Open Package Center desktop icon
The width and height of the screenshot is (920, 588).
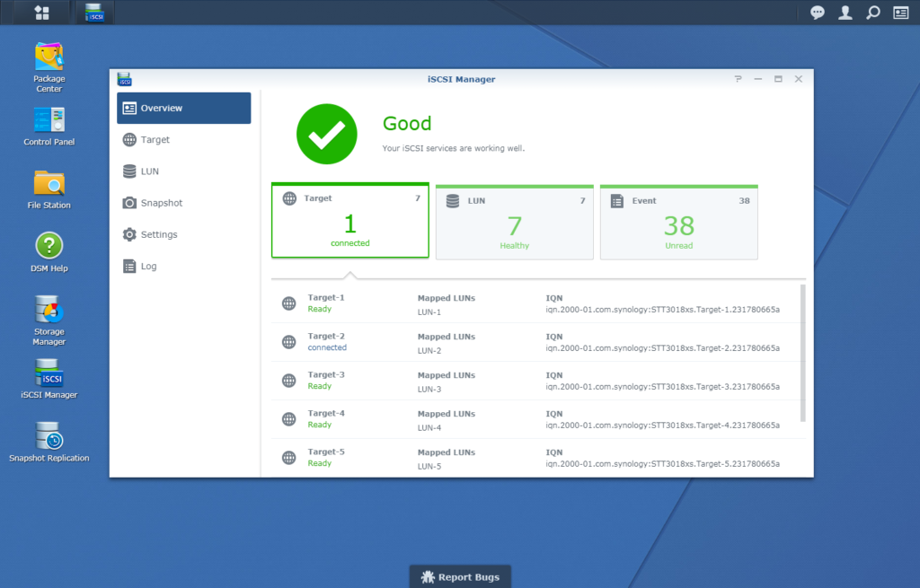pyautogui.click(x=49, y=67)
